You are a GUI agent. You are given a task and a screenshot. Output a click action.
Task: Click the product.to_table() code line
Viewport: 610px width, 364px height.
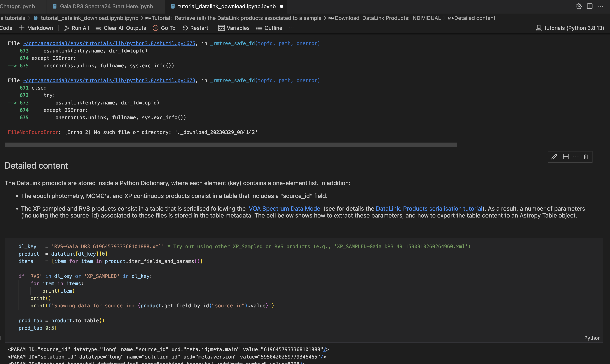[x=61, y=321]
